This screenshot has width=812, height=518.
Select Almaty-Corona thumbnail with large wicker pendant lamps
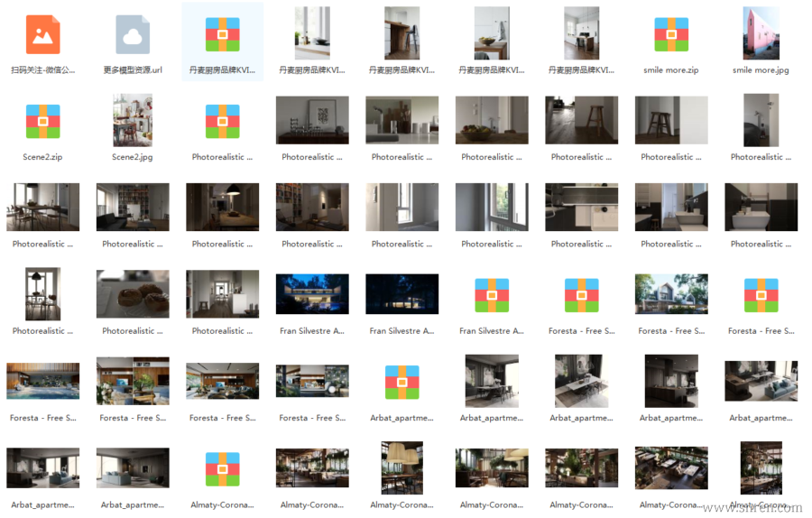(401, 467)
